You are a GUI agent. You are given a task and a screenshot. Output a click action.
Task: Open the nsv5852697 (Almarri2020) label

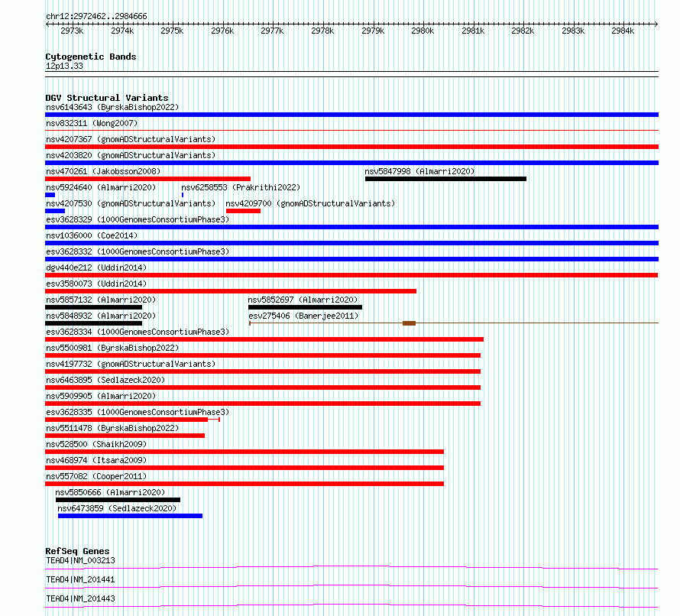coord(303,300)
